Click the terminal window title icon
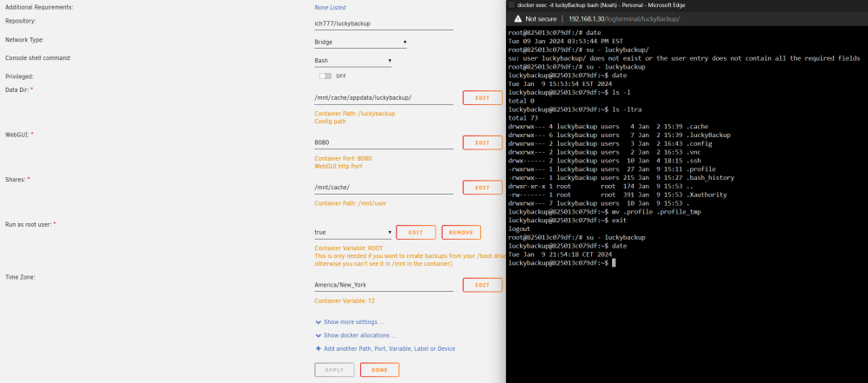 [511, 4]
